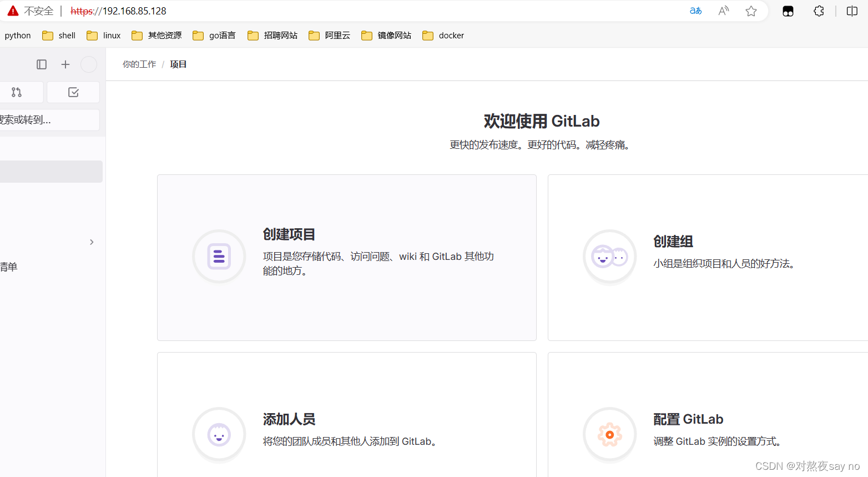
Task: Expand the sidebar chevron arrow
Action: point(92,242)
